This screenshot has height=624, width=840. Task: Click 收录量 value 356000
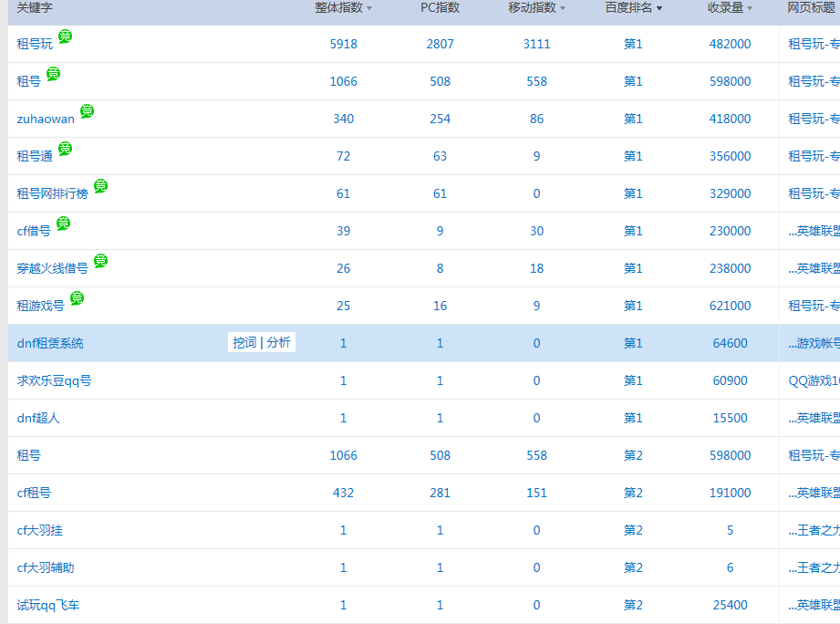731,156
